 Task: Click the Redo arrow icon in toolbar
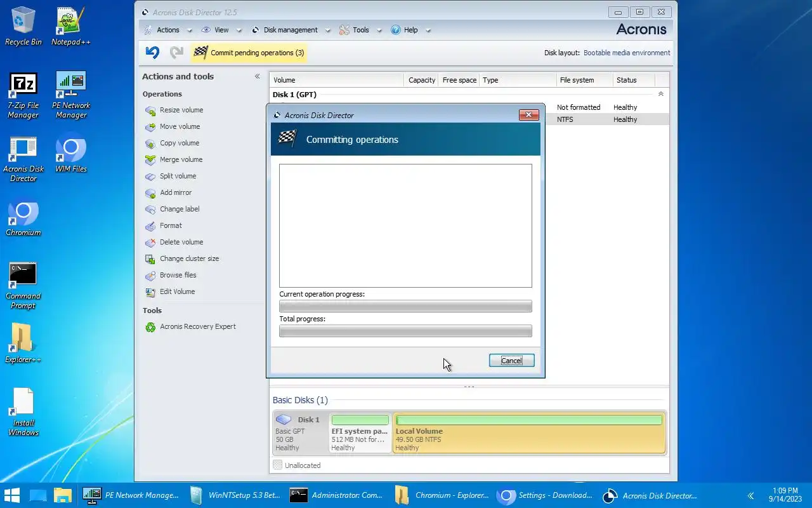(176, 53)
